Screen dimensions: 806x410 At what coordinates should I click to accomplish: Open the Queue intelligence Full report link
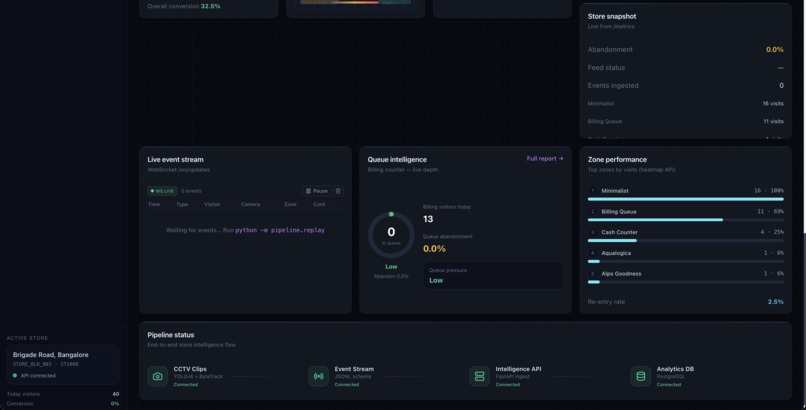pyautogui.click(x=545, y=159)
